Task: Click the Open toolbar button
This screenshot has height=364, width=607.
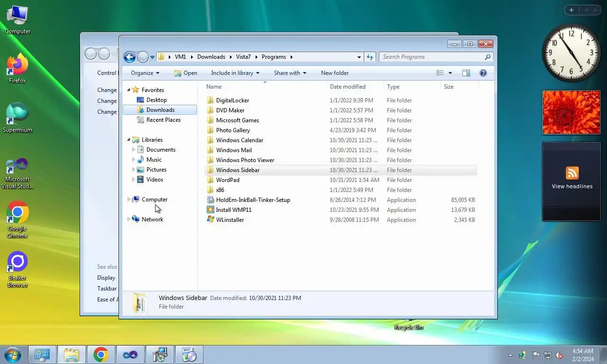Action: (x=185, y=73)
